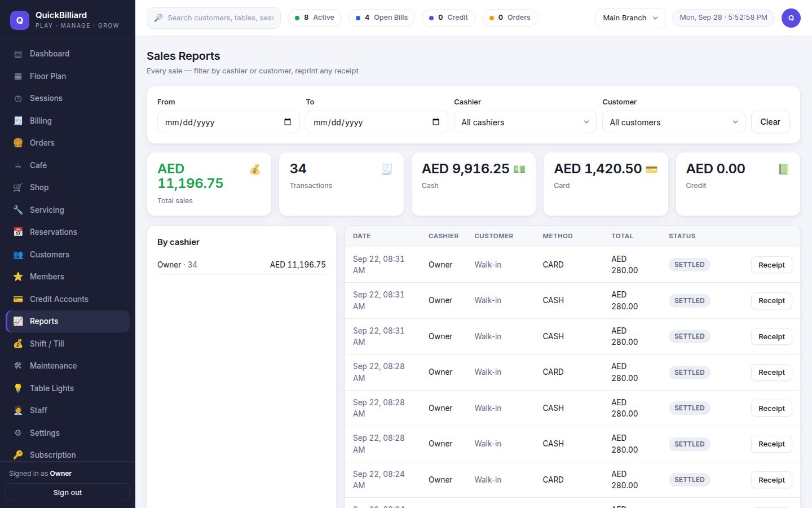The image size is (812, 508).
Task: Click the Sales Reports heading
Action: (x=183, y=56)
